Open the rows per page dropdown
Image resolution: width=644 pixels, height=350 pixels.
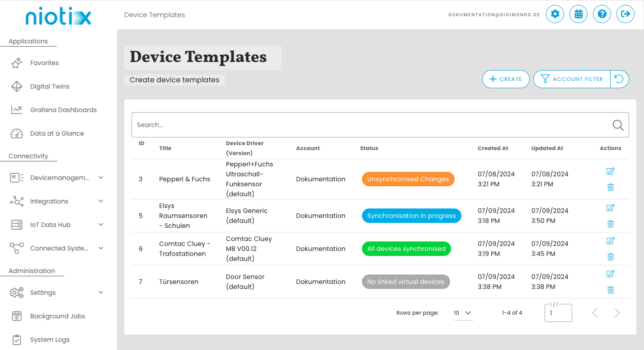pyautogui.click(x=463, y=313)
